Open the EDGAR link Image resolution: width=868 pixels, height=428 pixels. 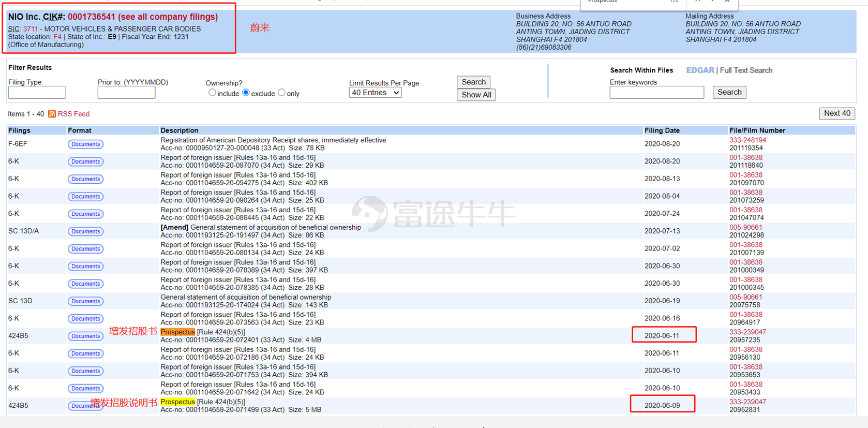click(x=700, y=70)
